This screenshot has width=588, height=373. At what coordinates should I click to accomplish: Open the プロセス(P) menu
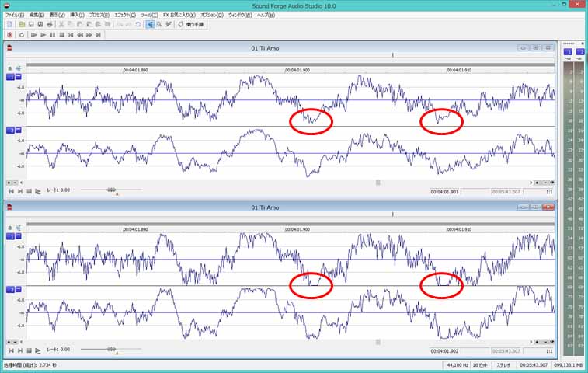(x=99, y=15)
